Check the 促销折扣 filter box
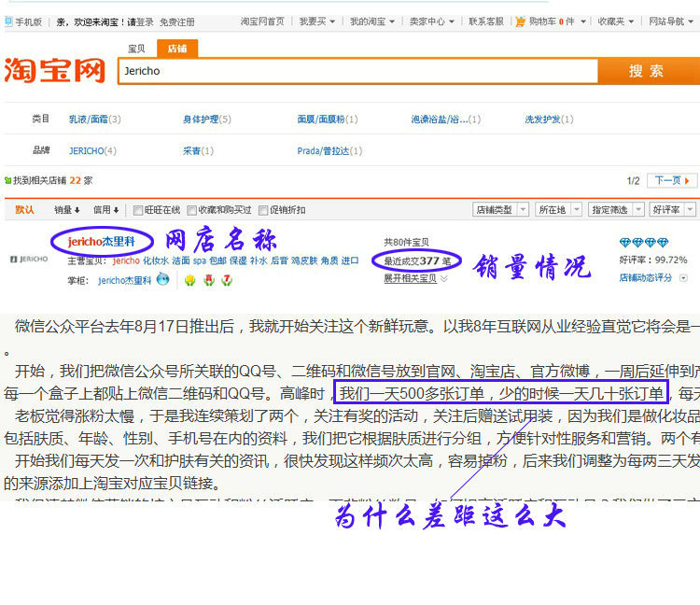The height and width of the screenshot is (605, 700). click(263, 210)
